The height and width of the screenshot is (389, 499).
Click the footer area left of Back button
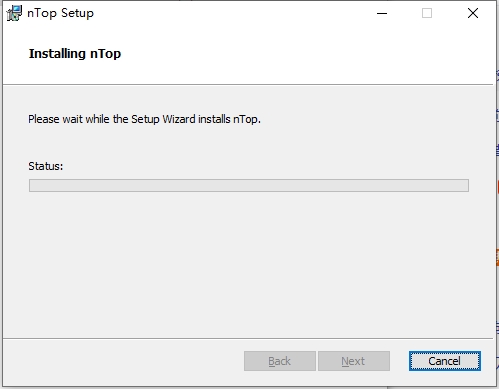(123, 362)
